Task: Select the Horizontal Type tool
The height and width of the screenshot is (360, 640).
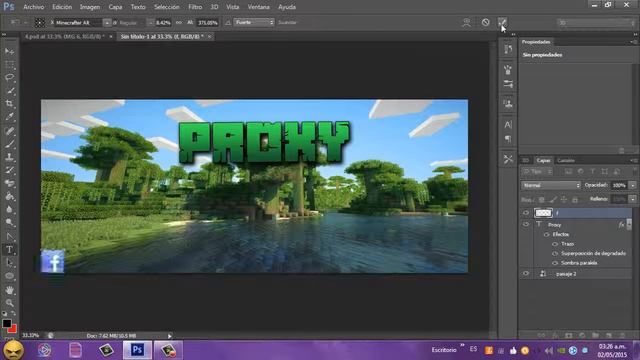Action: (9, 249)
